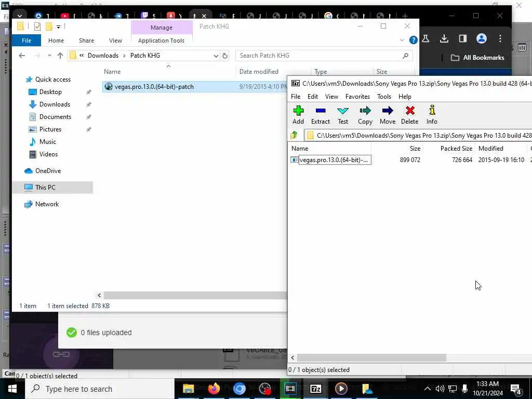Open View tab in Explorer ribbon

coord(115,41)
